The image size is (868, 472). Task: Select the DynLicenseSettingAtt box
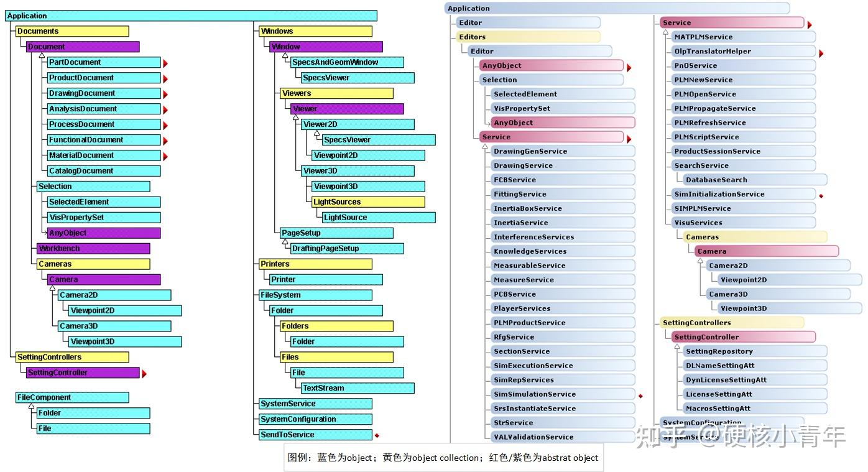[x=755, y=380]
